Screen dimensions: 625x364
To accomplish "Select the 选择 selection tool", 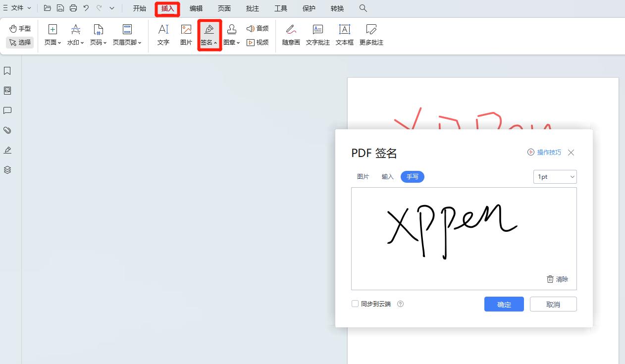I will tap(20, 43).
